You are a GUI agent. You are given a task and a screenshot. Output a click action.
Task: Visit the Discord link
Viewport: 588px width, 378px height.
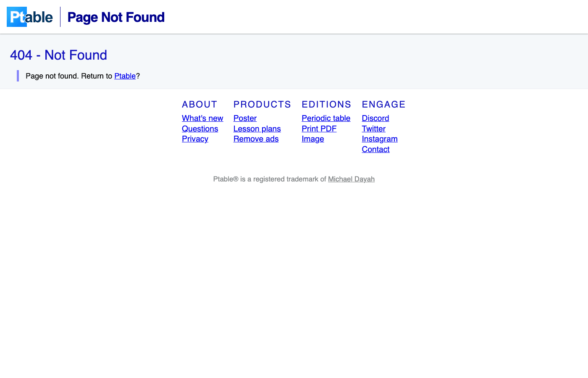coord(375,118)
